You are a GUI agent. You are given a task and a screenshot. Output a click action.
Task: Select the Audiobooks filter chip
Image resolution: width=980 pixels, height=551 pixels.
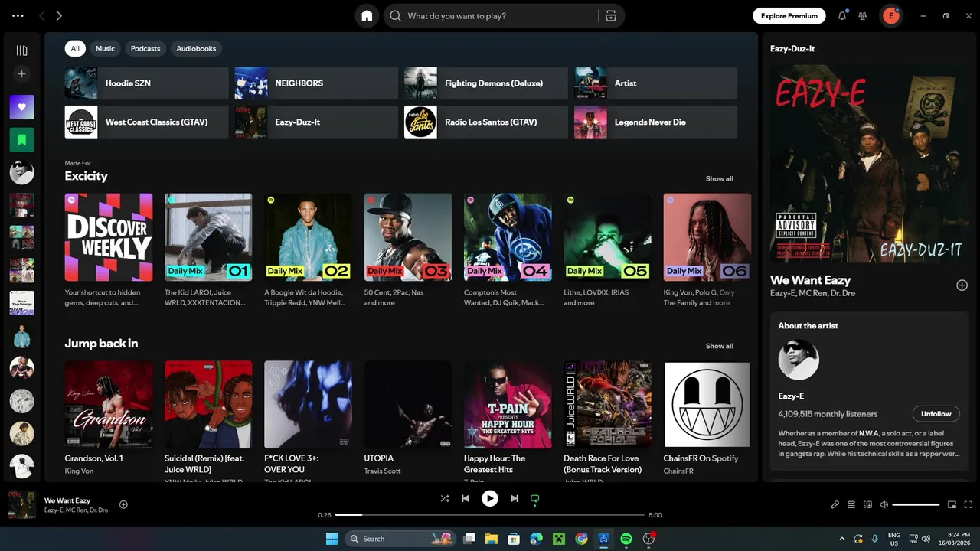coord(196,48)
